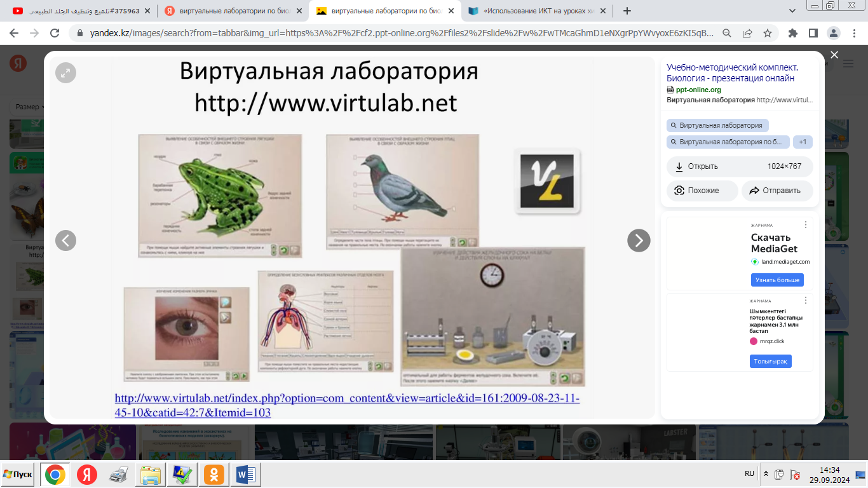
Task: Expand more tags with the +1 chip
Action: point(803,142)
